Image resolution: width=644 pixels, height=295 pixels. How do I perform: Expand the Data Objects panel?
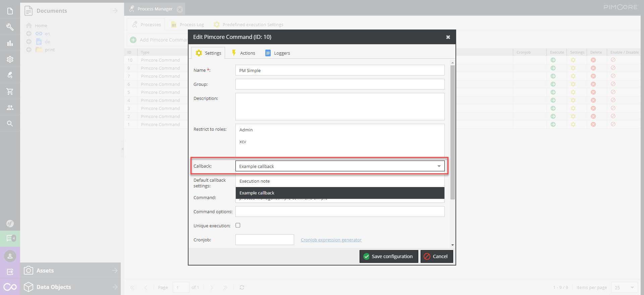[x=115, y=287]
